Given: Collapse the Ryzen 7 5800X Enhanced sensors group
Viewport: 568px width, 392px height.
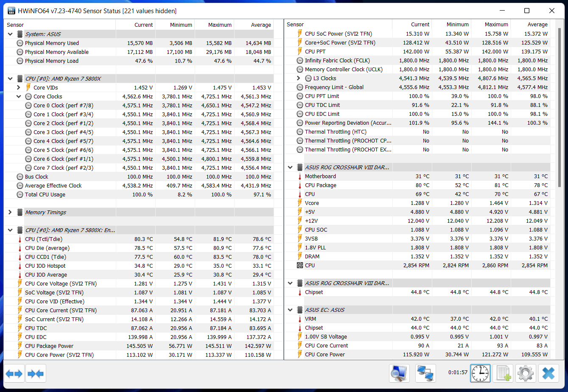Looking at the screenshot, I should click(10, 230).
